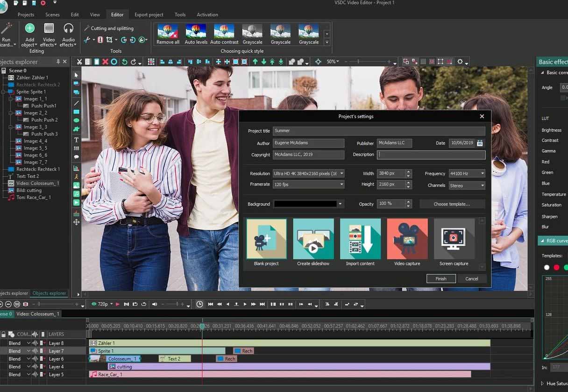Open the Audio effects headphone icon
The height and width of the screenshot is (392, 568).
pyautogui.click(x=68, y=29)
